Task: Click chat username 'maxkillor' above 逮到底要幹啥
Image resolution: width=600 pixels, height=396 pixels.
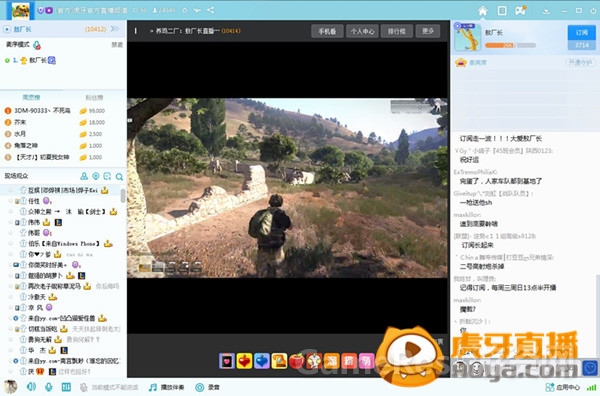Action: [467, 215]
